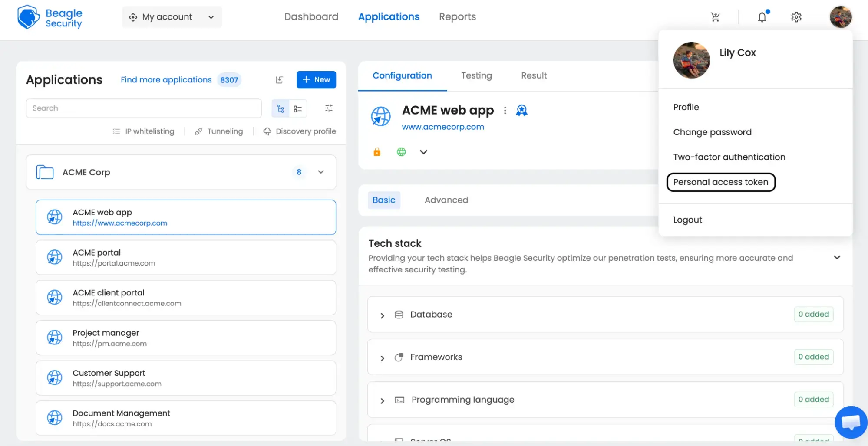This screenshot has height=446, width=868.
Task: Click the ACME portal globe icon
Action: (x=55, y=257)
